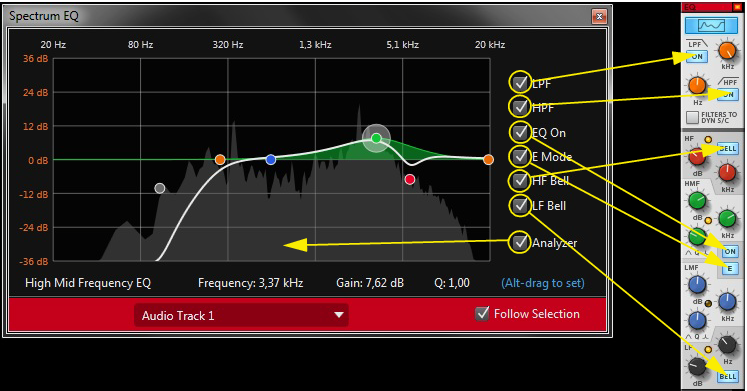The height and width of the screenshot is (391, 747).
Task: Uncheck the LPF checkbox
Action: click(520, 82)
